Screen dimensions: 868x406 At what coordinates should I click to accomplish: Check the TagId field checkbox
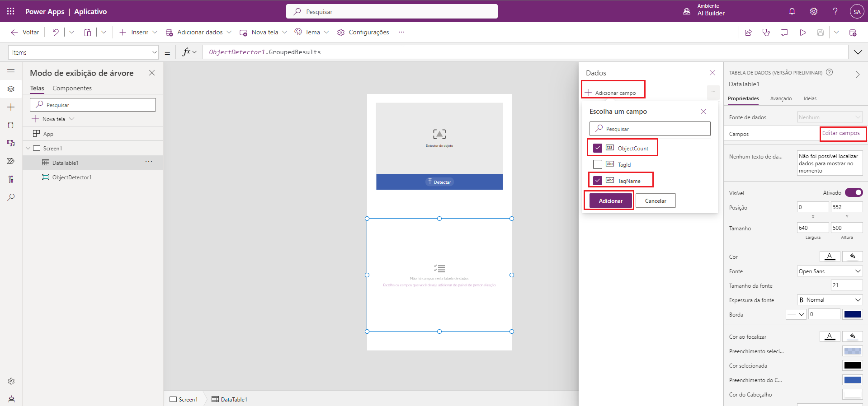pos(598,164)
